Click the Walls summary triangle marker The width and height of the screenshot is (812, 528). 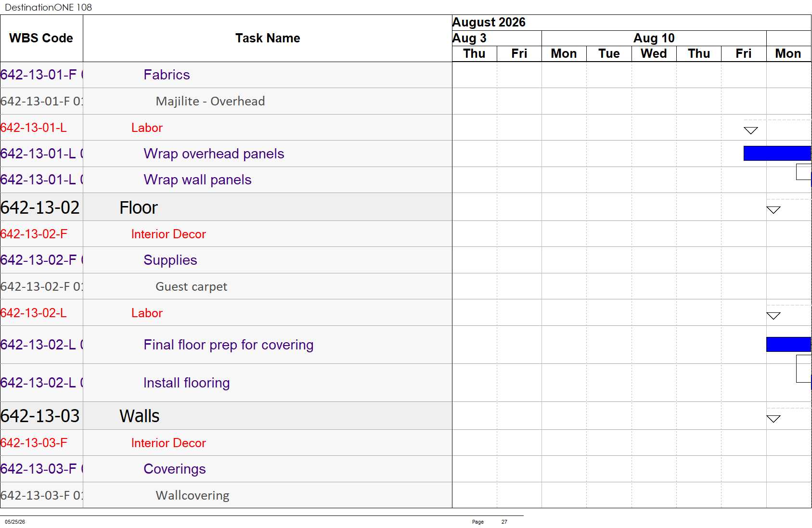tap(773, 419)
